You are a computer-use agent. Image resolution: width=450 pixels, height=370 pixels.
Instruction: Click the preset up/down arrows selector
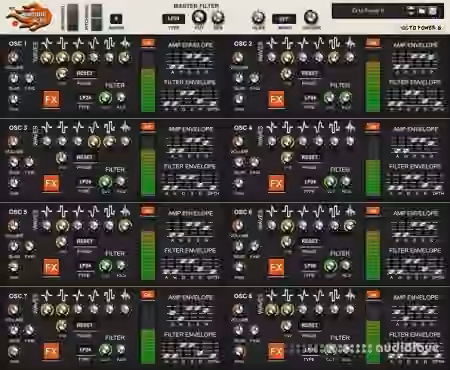(x=411, y=11)
